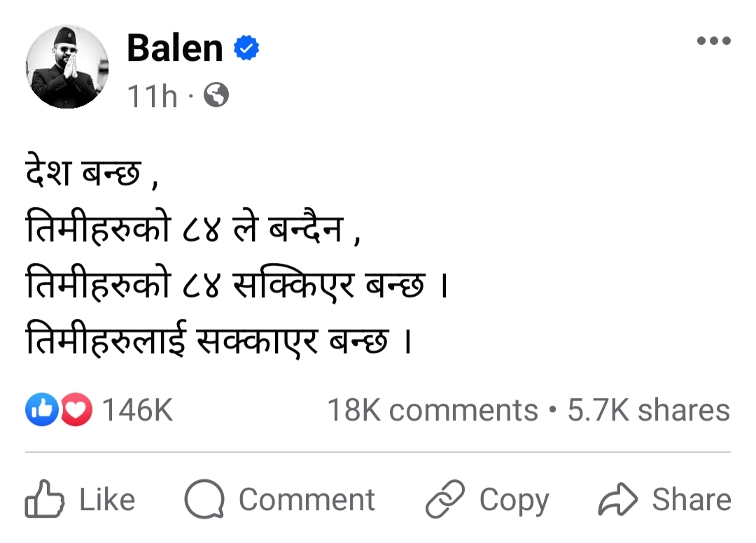Click the chain link Copy icon
Screen dimensions: 756x543
(445, 499)
